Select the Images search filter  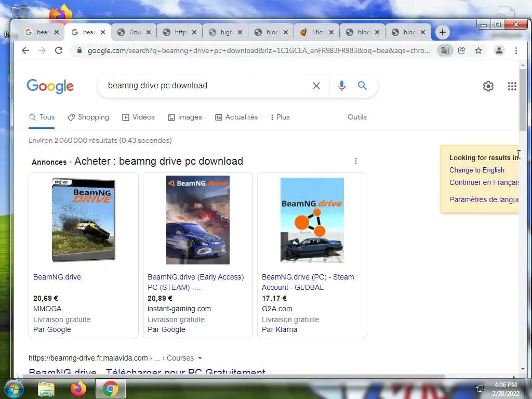coord(185,117)
